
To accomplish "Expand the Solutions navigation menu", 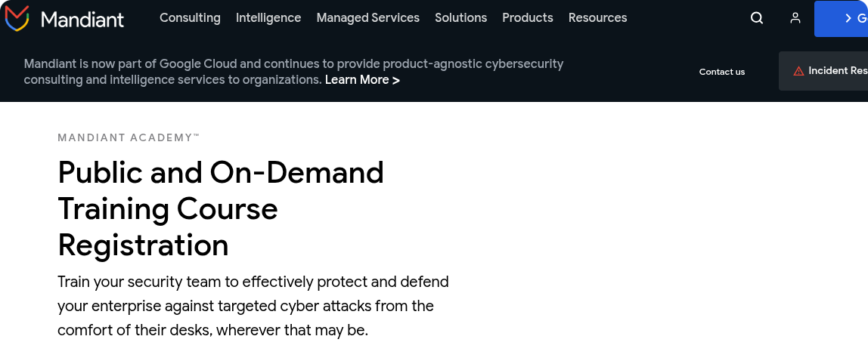I will tap(461, 18).
